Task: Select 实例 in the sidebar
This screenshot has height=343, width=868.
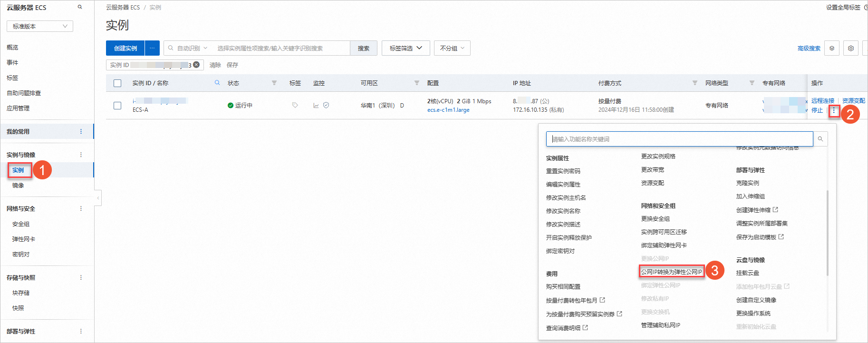Action: [x=18, y=170]
